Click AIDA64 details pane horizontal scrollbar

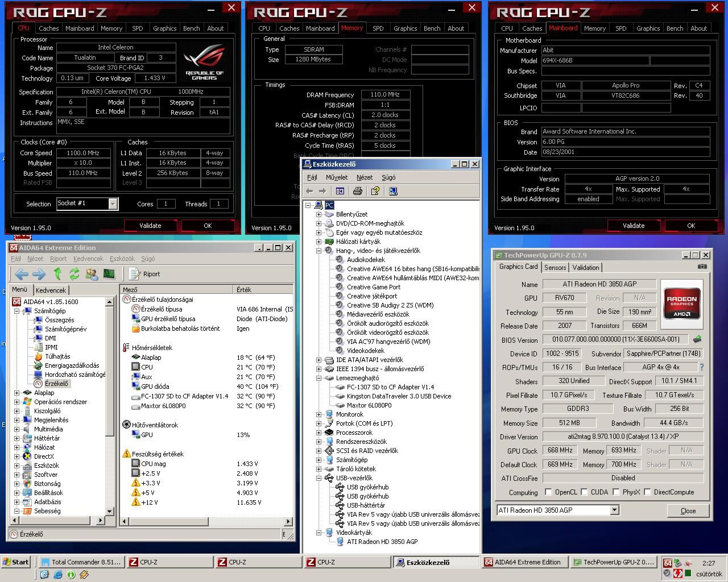[206, 521]
